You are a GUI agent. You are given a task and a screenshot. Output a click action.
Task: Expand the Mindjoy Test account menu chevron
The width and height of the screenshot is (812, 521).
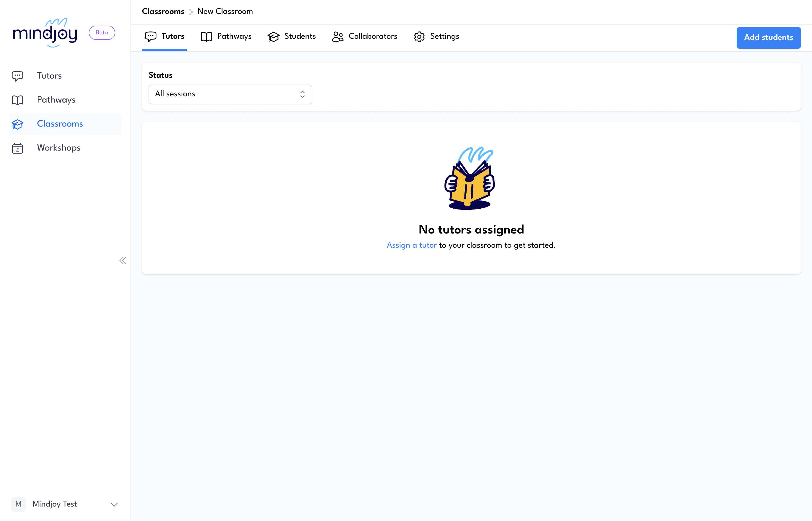coord(114,504)
